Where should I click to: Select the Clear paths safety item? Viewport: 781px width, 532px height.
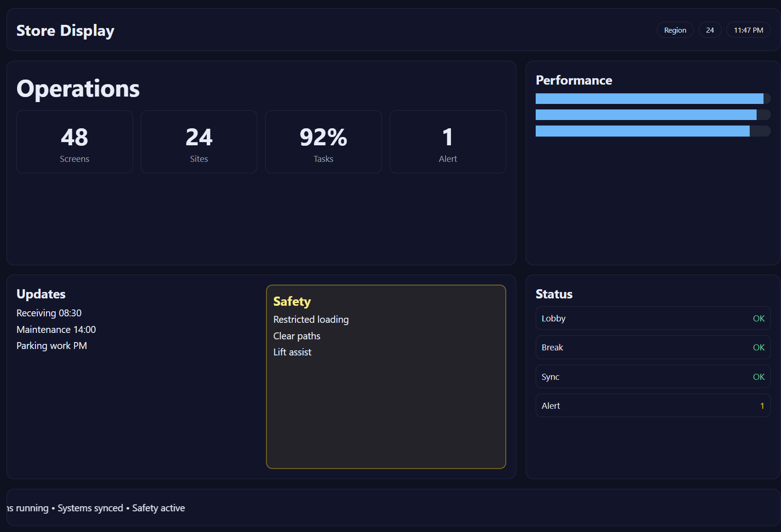pos(296,336)
